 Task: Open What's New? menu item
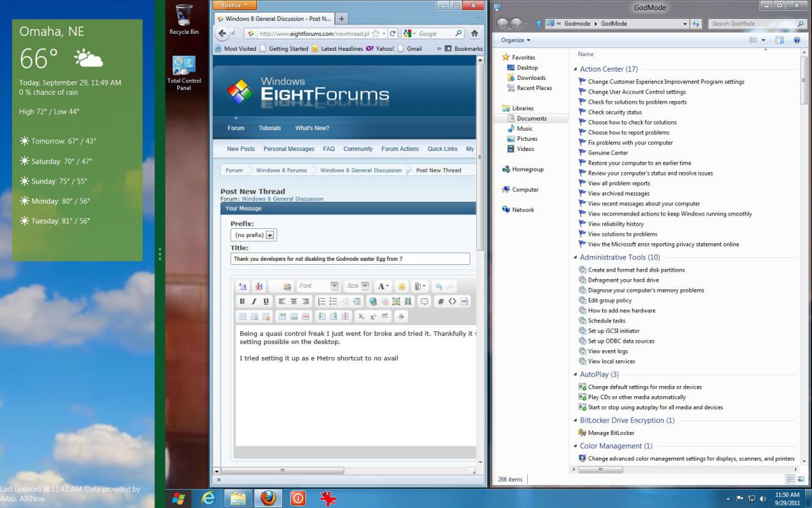[x=312, y=128]
